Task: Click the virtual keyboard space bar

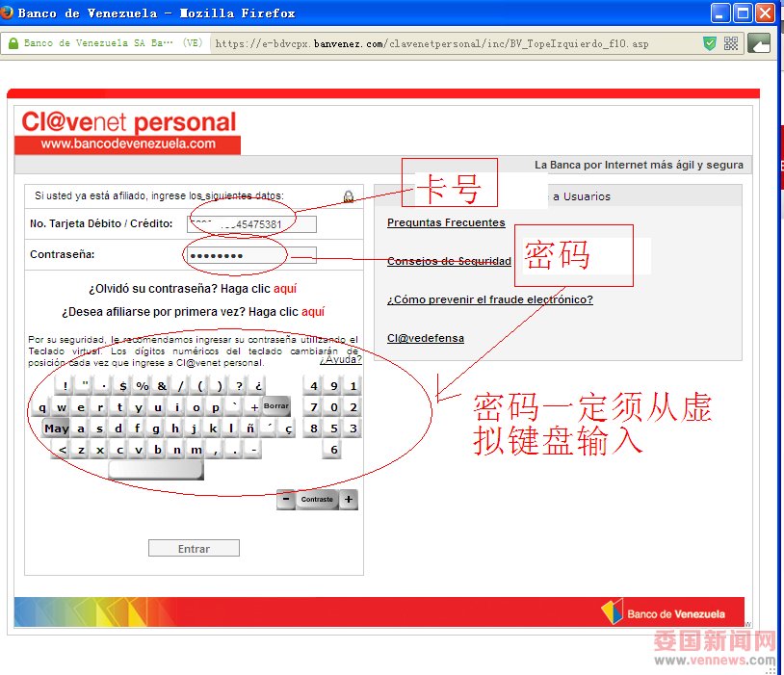Action: (156, 470)
